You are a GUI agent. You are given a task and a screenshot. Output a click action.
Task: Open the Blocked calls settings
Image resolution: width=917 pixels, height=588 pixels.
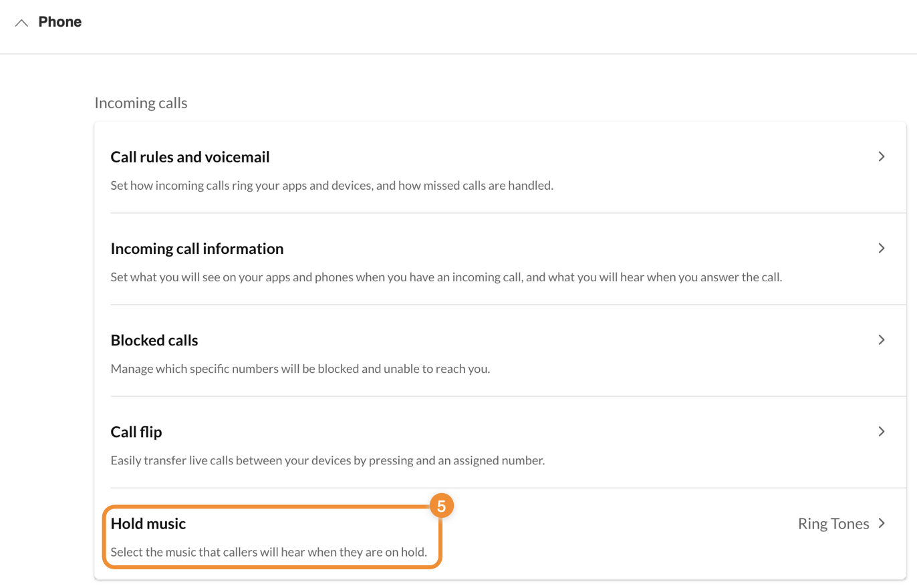point(154,340)
